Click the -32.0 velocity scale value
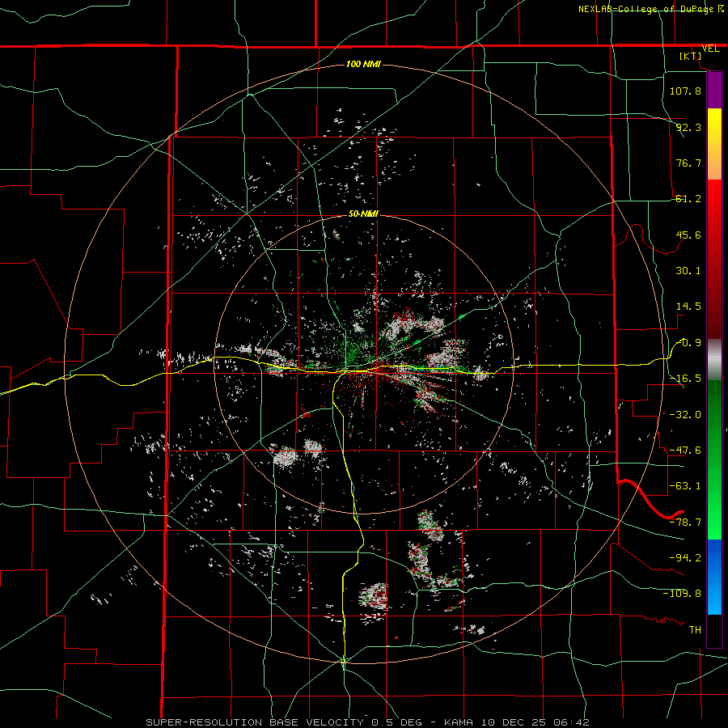Viewport: 728px width, 728px height. tap(685, 415)
